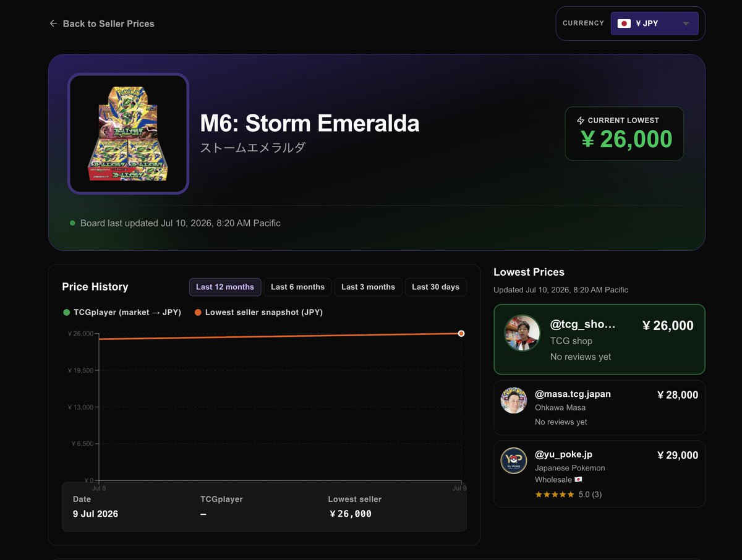Click the dropdown arrow in currency selector
The height and width of the screenshot is (560, 742).
click(686, 23)
